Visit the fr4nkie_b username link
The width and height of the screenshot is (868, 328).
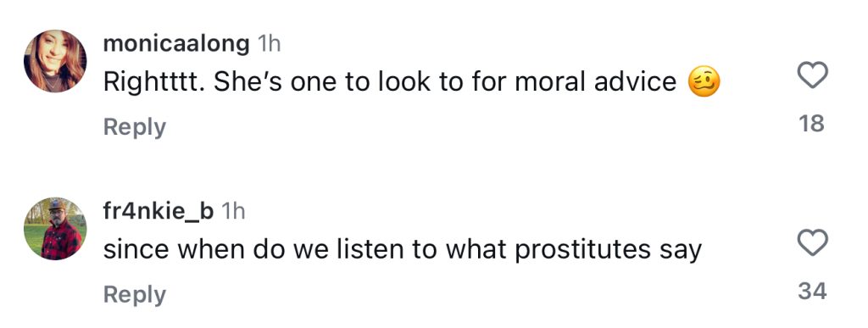[x=159, y=211]
